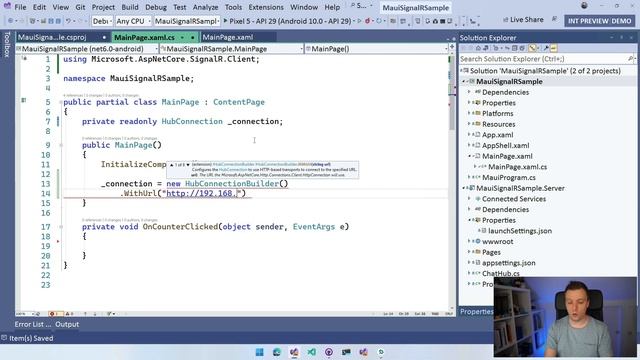Click the red hot reload flame icon
Screen dimensions: 640x360
[x=367, y=21]
